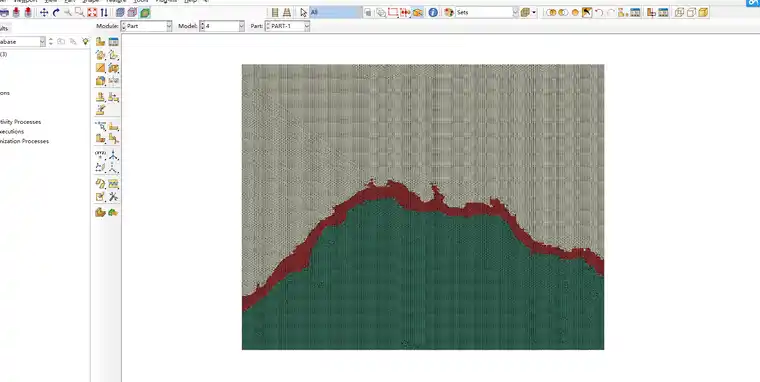Click the Cycle Views arrows icon
Screen dimensions: 760x382
click(x=104, y=13)
